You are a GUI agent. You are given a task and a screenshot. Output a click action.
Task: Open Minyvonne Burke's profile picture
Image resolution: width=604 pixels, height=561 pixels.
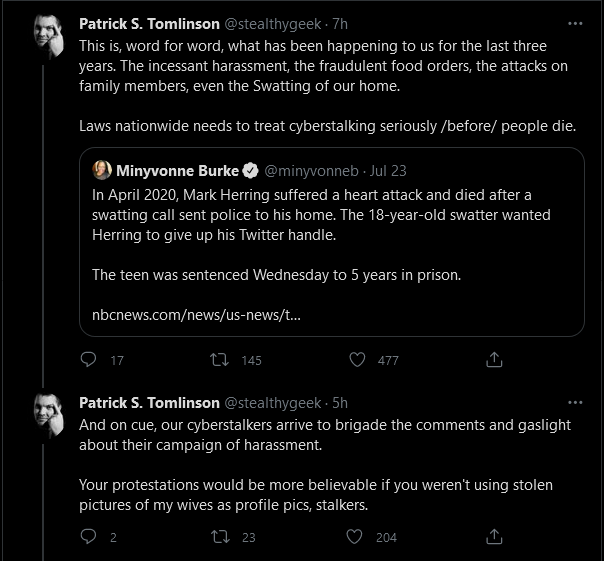[x=102, y=170]
